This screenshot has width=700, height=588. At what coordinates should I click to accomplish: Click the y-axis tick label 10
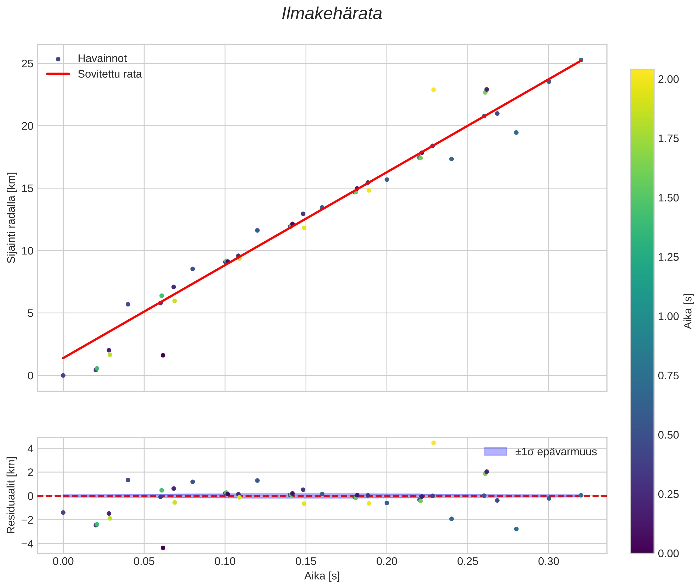[27, 251]
